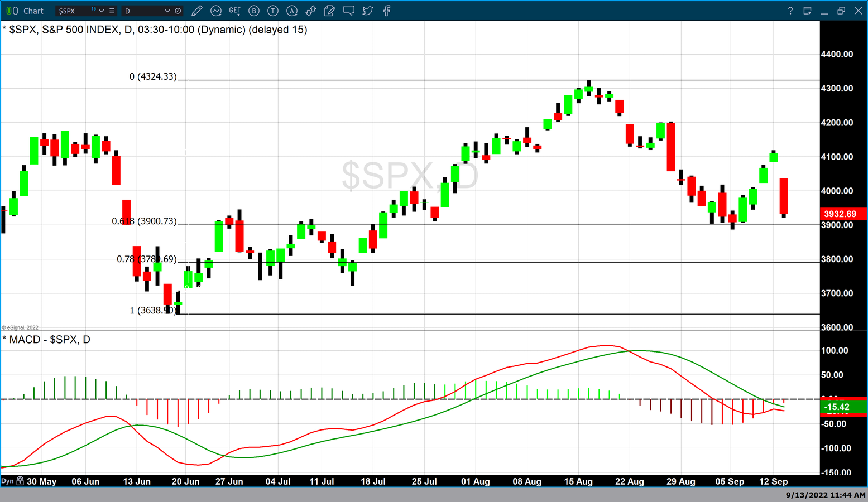Expand the $SPX symbol dropdown

click(102, 11)
